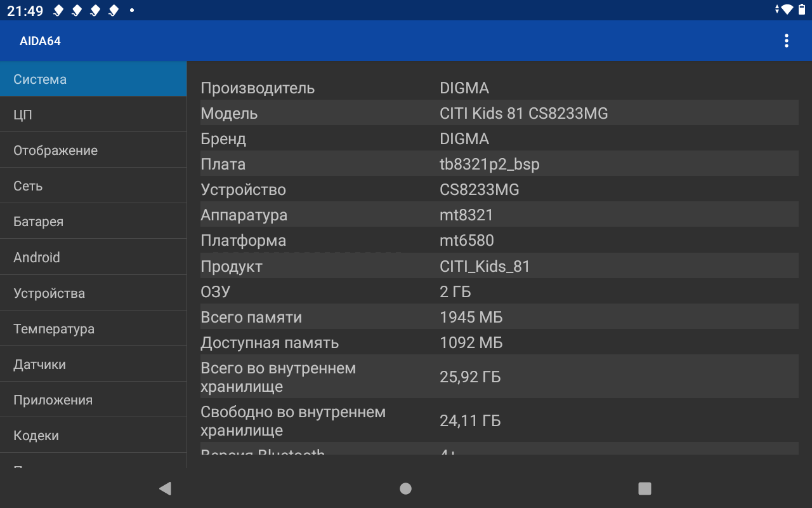Image resolution: width=812 pixels, height=508 pixels.
Task: Tap the Android back navigation button
Action: (165, 488)
